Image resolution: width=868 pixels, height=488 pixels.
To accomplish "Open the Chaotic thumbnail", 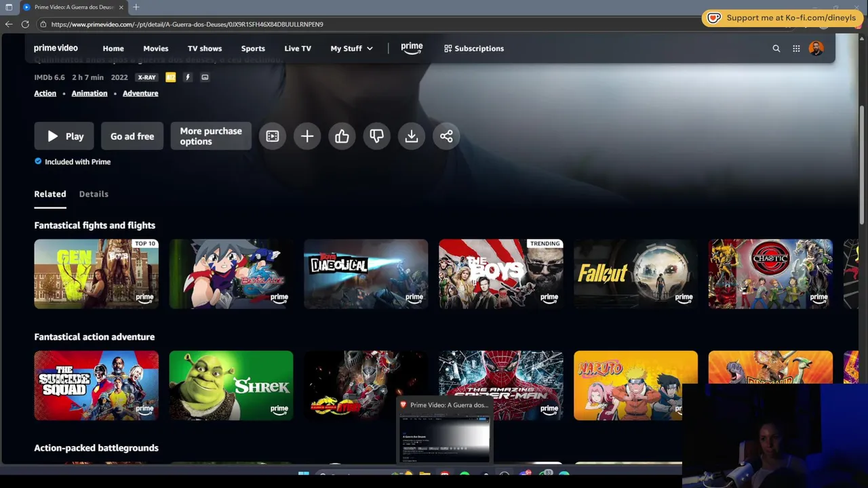I will 770,274.
